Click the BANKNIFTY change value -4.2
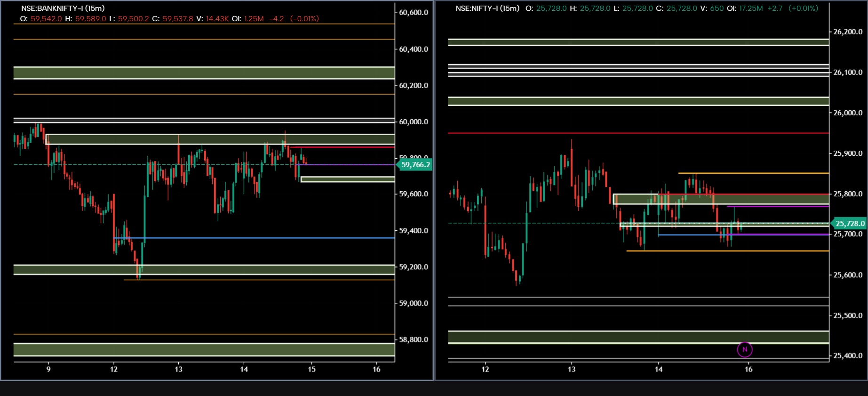 (x=277, y=19)
